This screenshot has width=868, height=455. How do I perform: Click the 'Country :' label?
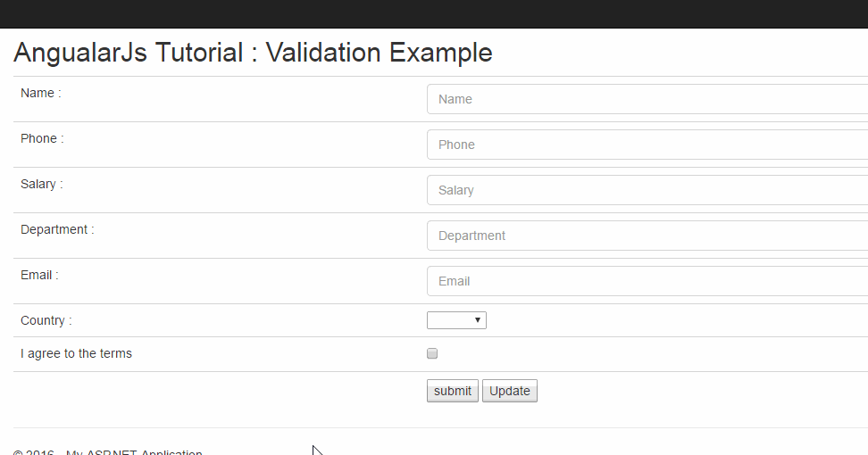tap(46, 320)
